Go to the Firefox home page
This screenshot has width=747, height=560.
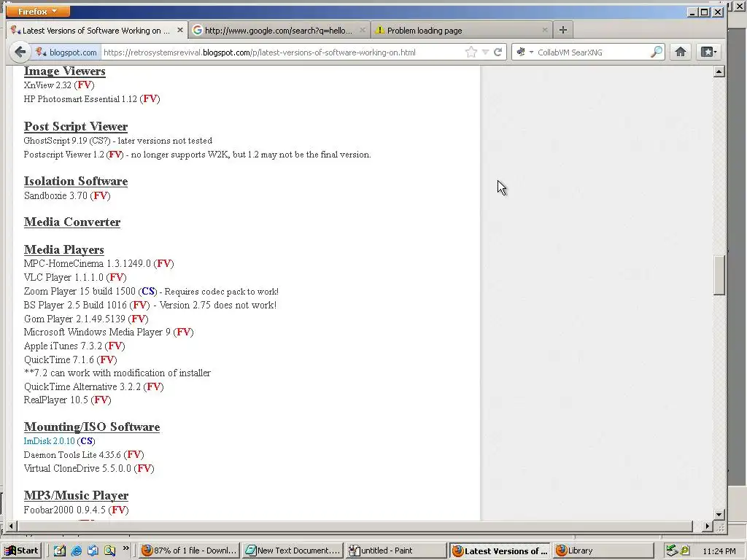pos(681,52)
